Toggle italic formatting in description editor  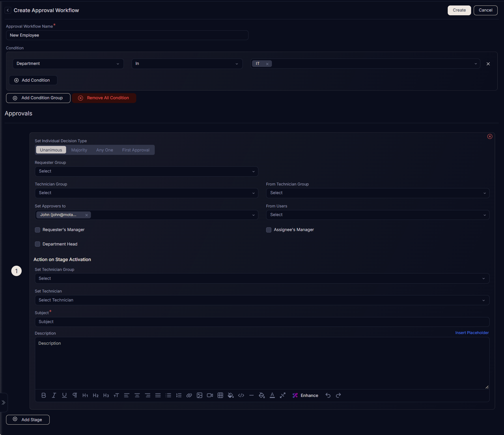54,395
